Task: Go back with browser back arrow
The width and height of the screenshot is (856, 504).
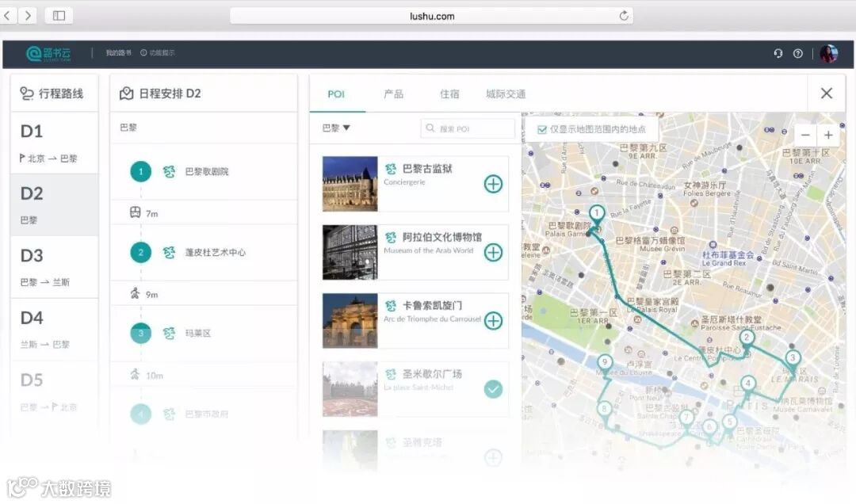Action: [8, 15]
